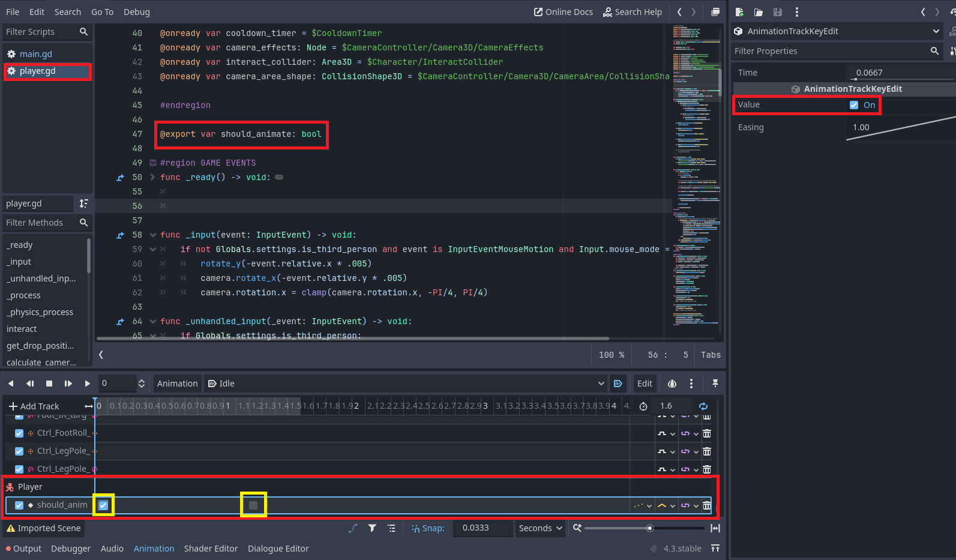Fold _unhandled_input function at line 64
The image size is (956, 560).
pos(152,321)
